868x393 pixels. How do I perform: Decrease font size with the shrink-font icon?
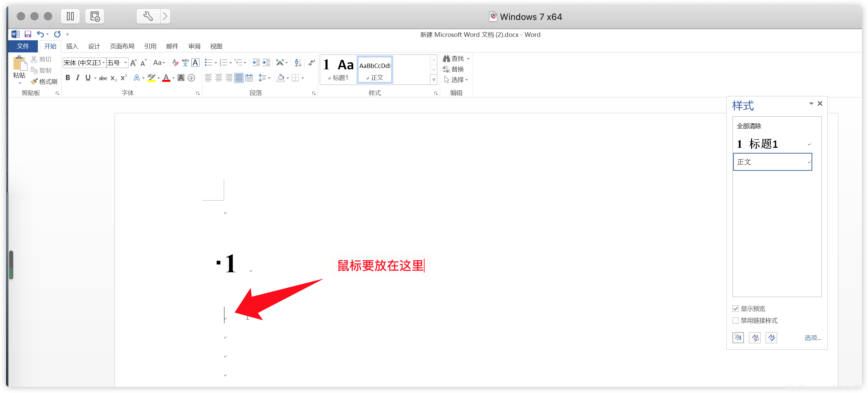(x=144, y=63)
